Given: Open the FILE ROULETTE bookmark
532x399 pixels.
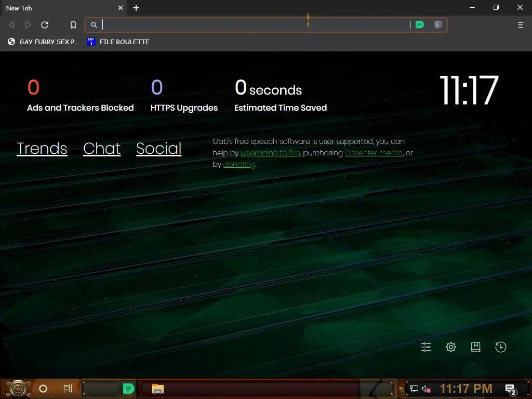Looking at the screenshot, I should pos(118,42).
